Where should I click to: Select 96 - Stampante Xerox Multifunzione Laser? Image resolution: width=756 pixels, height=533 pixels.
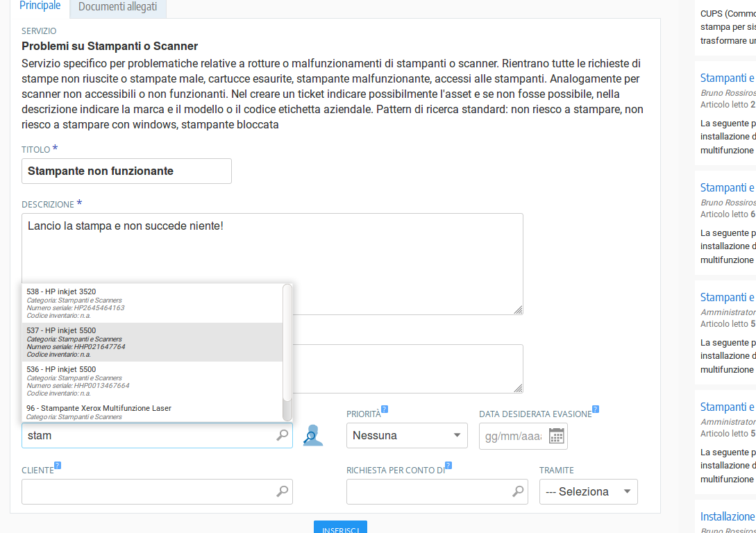pos(152,412)
